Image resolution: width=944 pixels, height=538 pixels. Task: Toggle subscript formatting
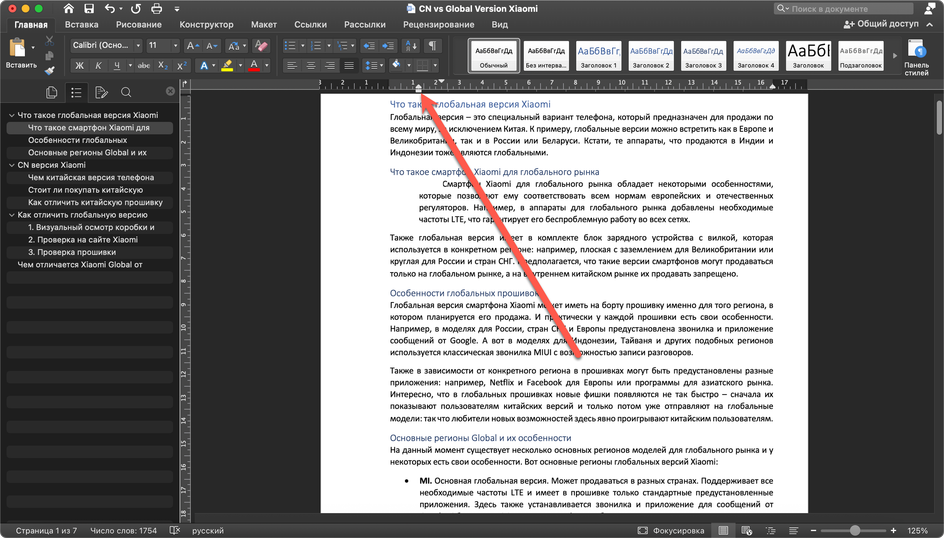point(162,66)
